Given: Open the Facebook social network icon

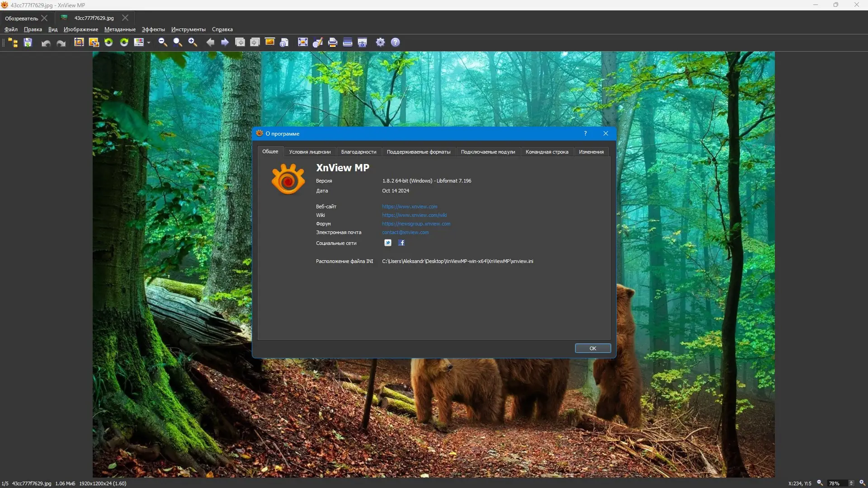Looking at the screenshot, I should click(x=401, y=243).
